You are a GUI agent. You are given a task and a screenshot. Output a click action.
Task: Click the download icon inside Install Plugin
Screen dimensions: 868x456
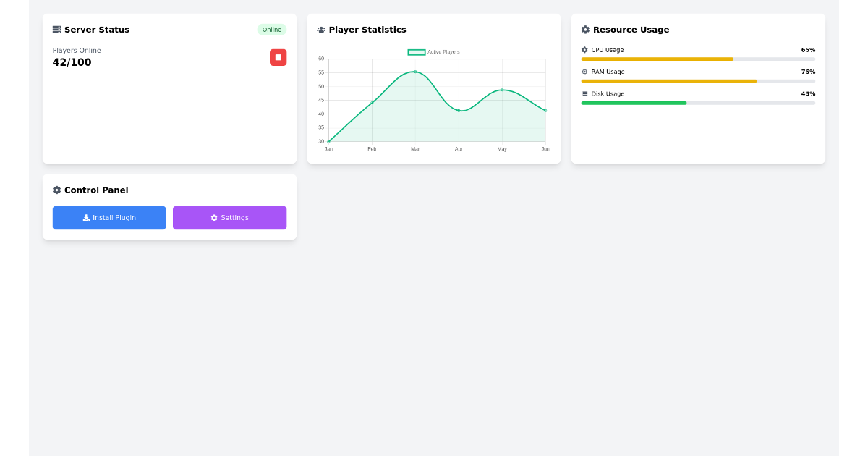click(85, 217)
